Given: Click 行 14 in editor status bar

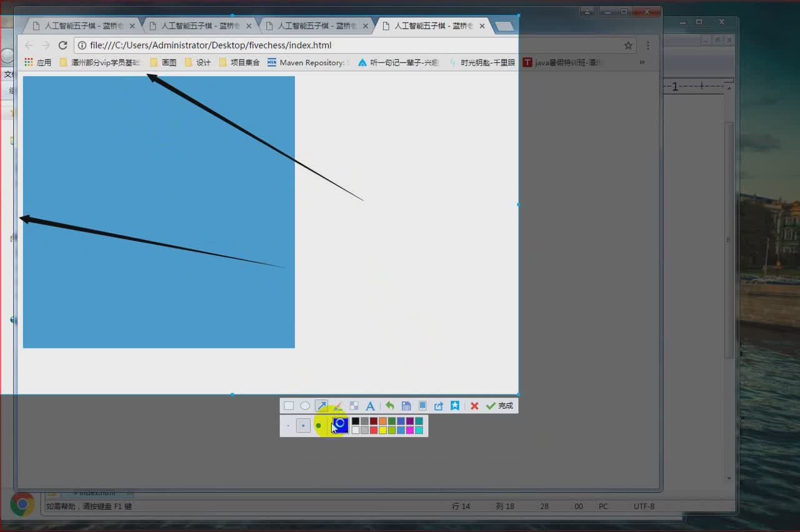Looking at the screenshot, I should [x=461, y=506].
